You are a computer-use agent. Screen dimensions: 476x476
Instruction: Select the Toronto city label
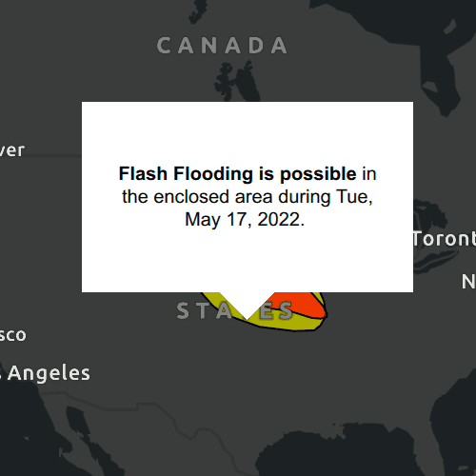[x=445, y=239]
